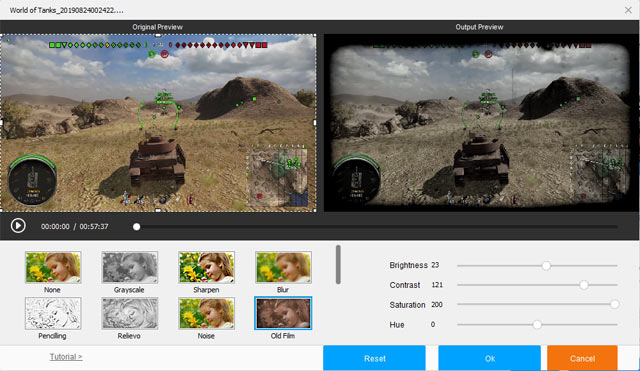
Task: Open the Tutorial link
Action: 66,357
